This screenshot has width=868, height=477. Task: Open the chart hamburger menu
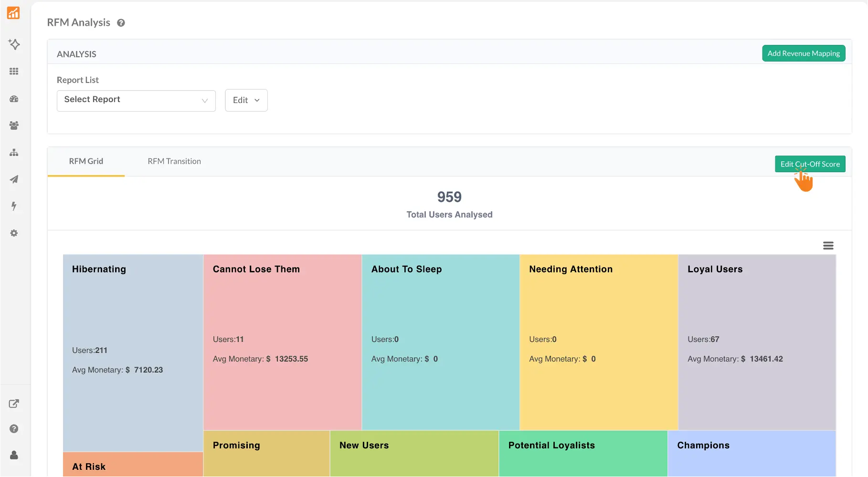[828, 246]
